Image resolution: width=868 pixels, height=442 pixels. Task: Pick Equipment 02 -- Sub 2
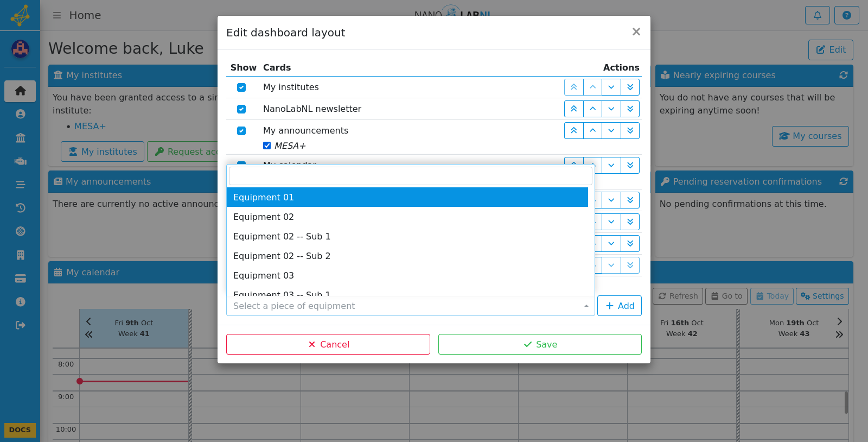(x=407, y=256)
